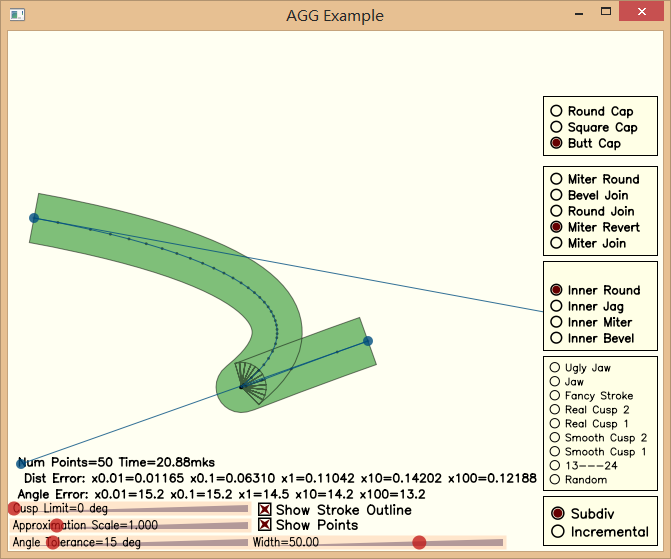Select Inner Jag option

point(587,306)
